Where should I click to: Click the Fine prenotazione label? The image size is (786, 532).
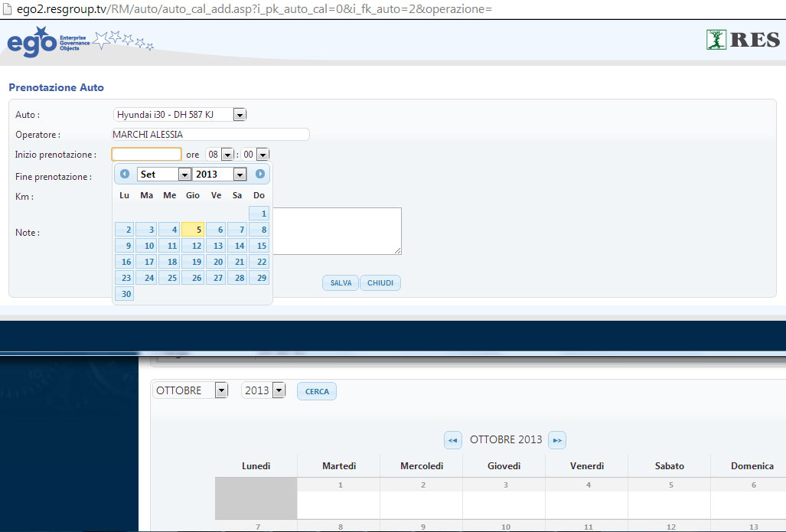click(x=53, y=177)
